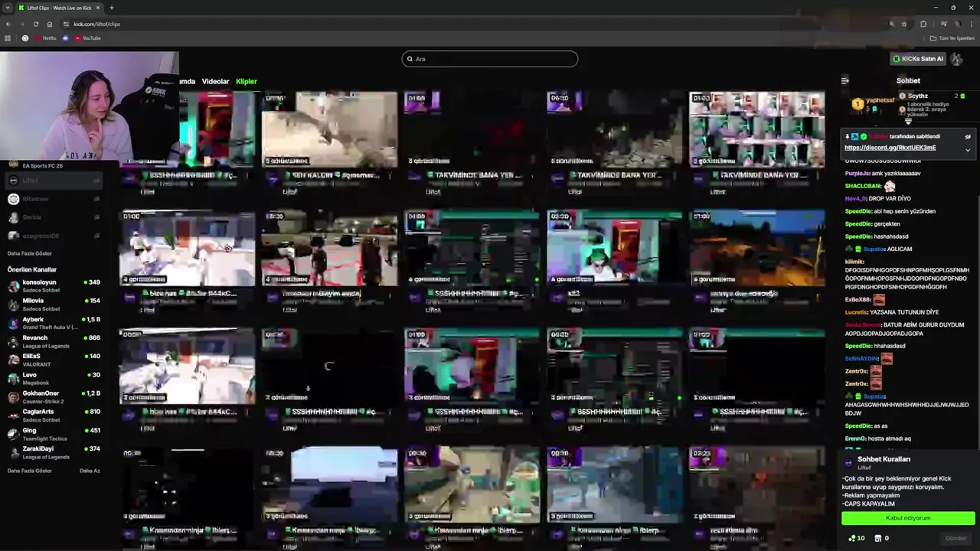Open the Levo Megabonk channel
The image size is (980, 551).
click(54, 378)
